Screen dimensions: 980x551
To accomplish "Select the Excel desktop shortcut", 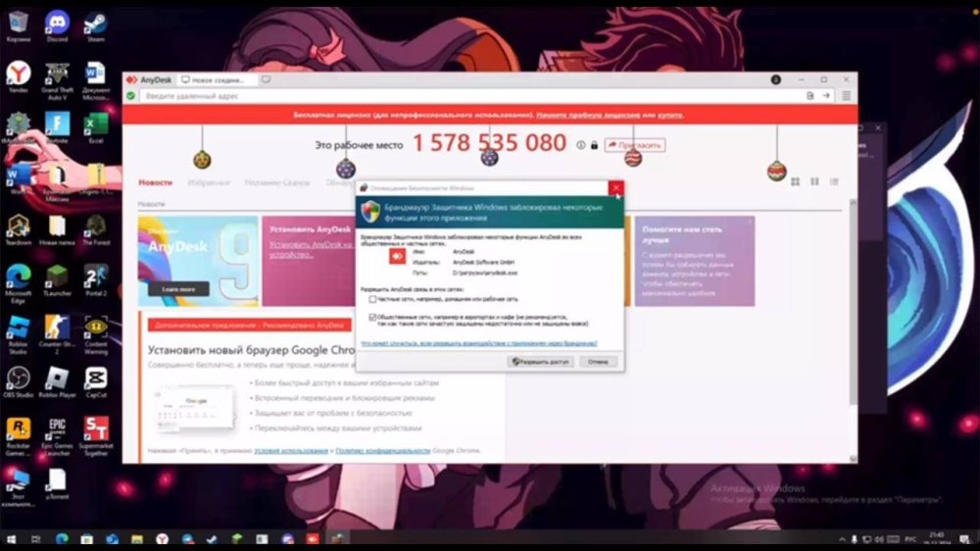I will [x=96, y=127].
